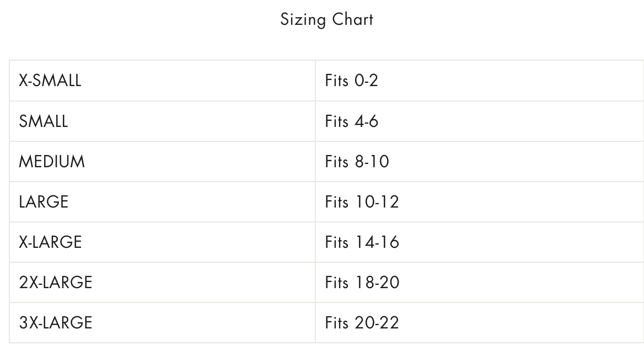Click the MEDIUM size label
The image size is (644, 345).
52,162
